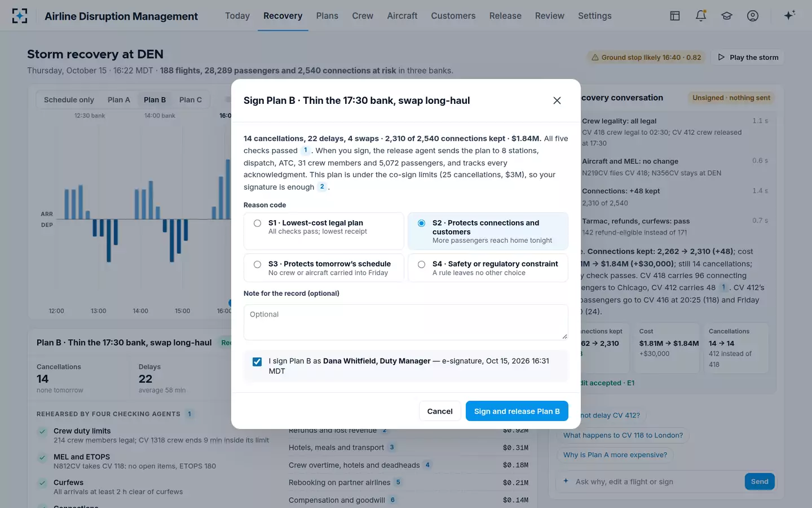Open the Today tab
This screenshot has width=812, height=508.
237,16
